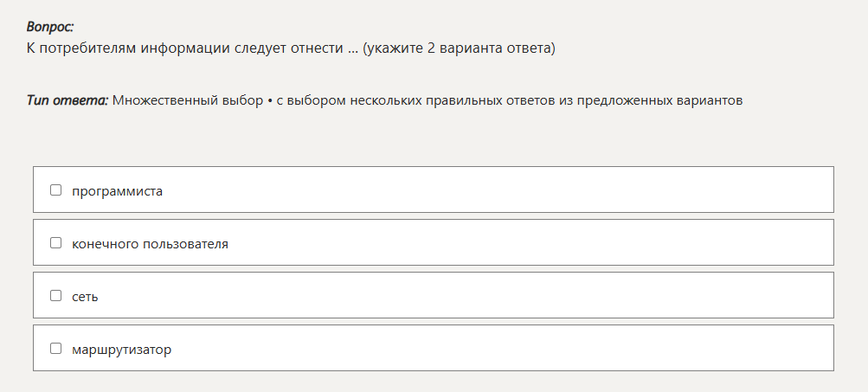Enable the сеть checkbox
Image resolution: width=868 pixels, height=392 pixels.
[x=56, y=296]
